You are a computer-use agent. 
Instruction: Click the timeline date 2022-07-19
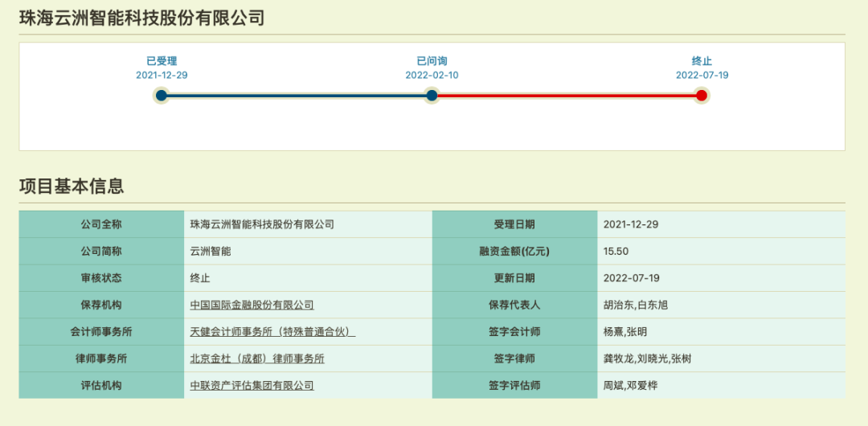pyautogui.click(x=702, y=76)
